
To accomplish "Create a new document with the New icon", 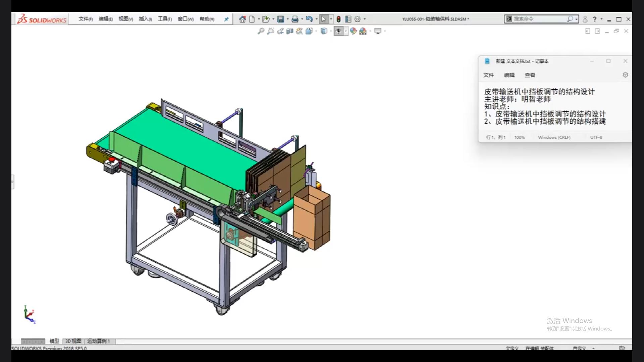I will (252, 19).
